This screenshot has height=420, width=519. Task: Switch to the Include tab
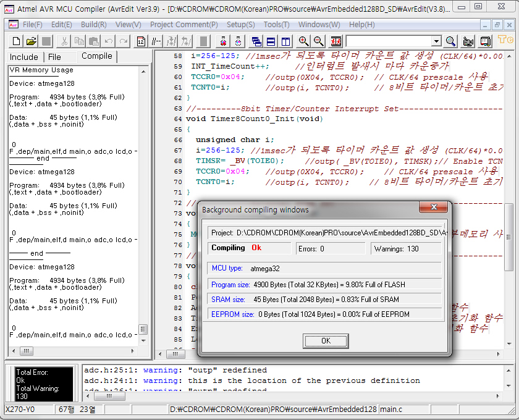point(24,57)
